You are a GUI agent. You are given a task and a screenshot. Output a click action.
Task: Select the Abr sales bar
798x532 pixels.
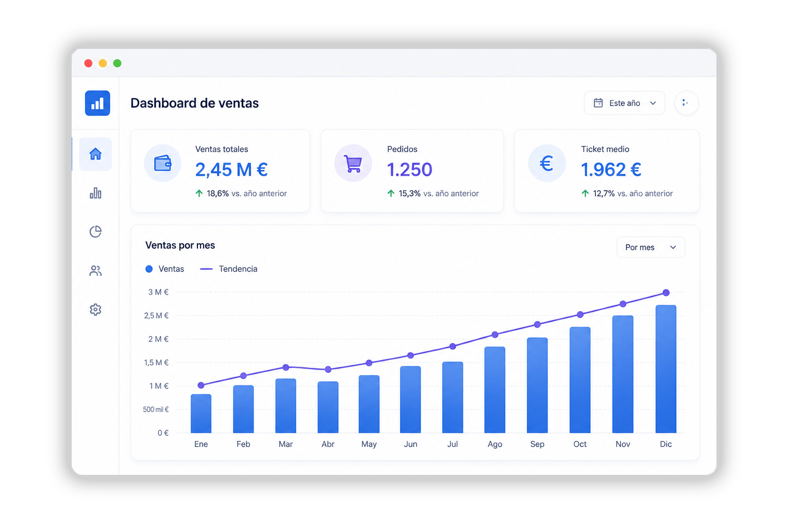(328, 407)
